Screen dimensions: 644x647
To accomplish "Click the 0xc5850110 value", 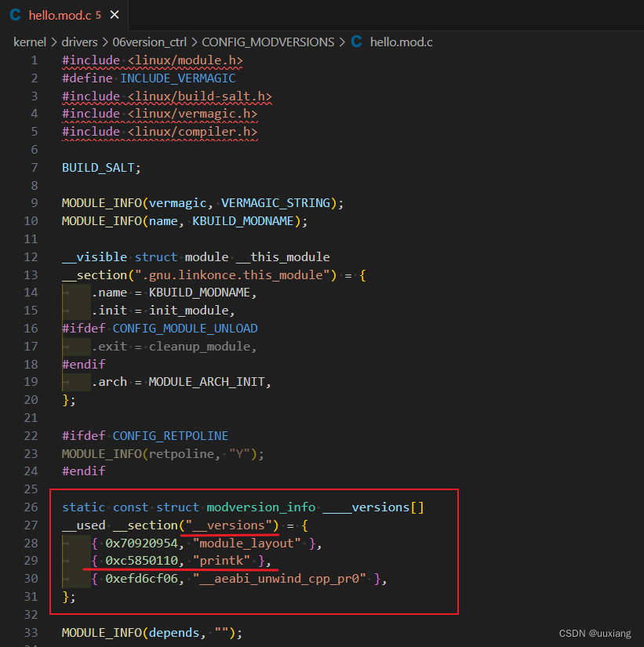I will tap(142, 561).
